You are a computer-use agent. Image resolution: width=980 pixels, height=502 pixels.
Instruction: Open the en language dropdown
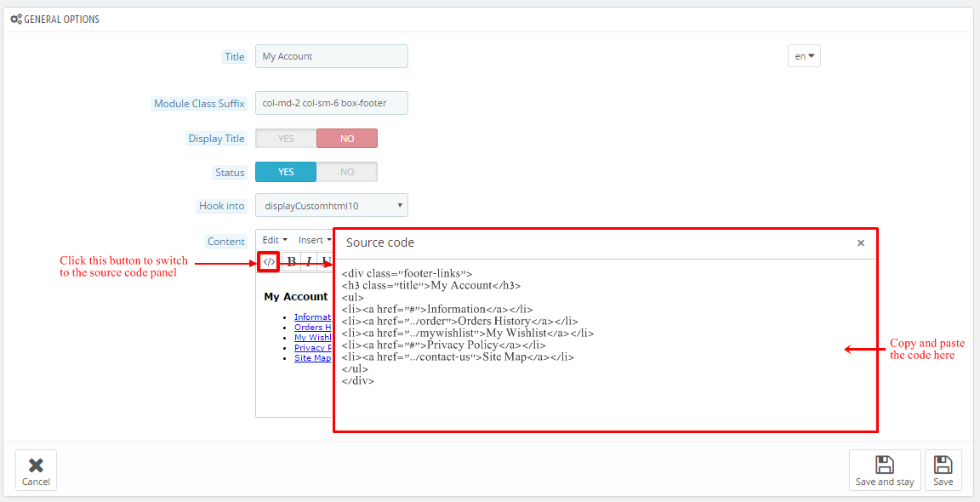coord(805,56)
